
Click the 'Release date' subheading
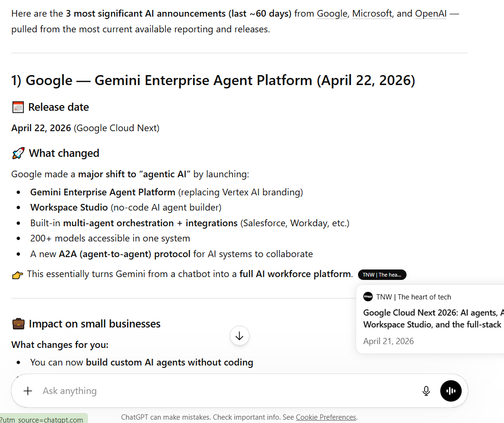[x=58, y=107]
